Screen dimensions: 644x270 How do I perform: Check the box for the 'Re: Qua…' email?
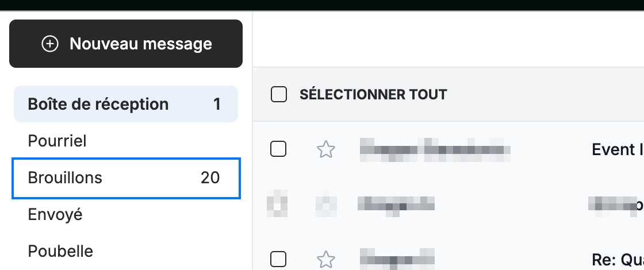278,259
